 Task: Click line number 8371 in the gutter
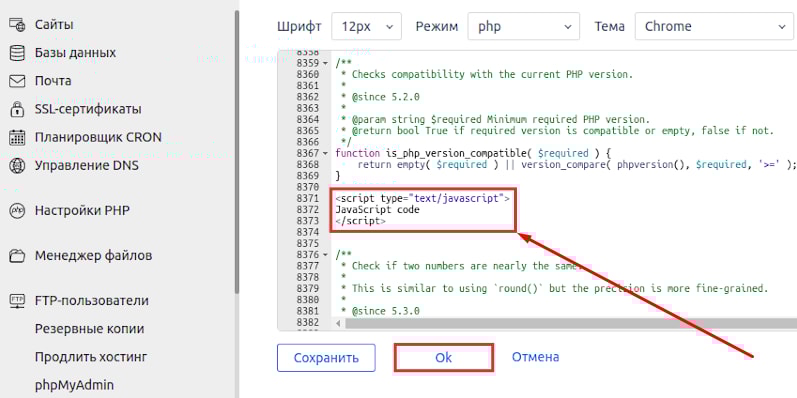tap(308, 198)
